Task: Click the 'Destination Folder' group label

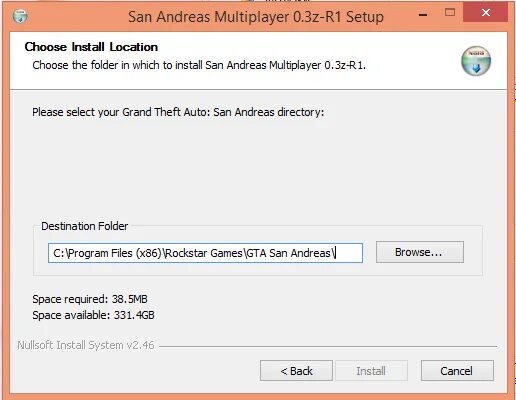Action: click(85, 226)
